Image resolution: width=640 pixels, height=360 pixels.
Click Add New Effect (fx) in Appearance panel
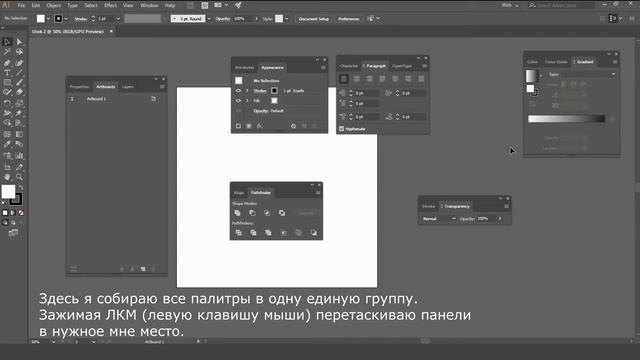[260, 126]
